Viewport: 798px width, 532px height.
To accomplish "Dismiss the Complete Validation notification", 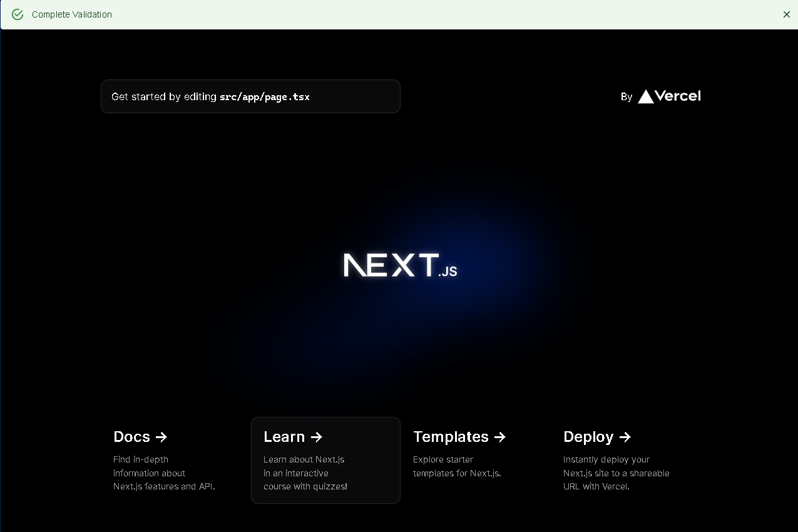I will point(787,14).
